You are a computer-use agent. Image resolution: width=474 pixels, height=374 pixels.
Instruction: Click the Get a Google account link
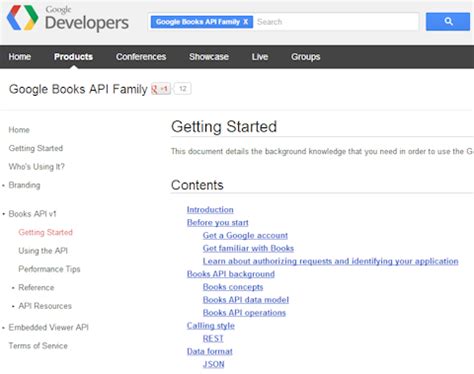click(245, 236)
